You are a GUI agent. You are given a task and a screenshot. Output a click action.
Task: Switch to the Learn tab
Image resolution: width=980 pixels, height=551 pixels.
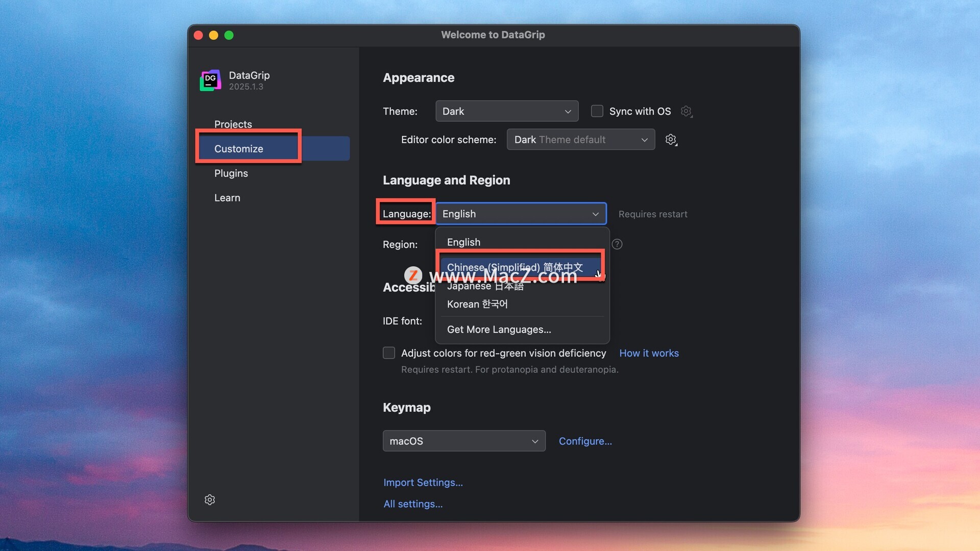[274, 198]
